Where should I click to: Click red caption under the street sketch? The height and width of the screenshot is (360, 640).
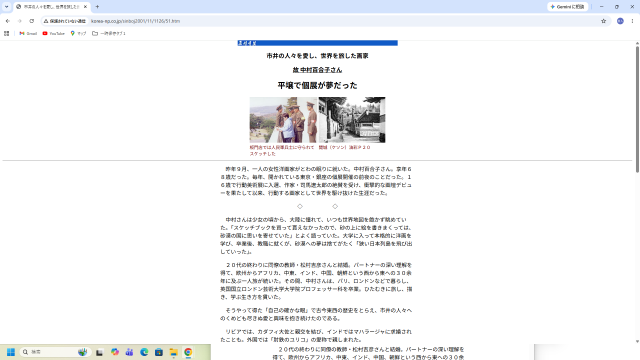click(344, 147)
